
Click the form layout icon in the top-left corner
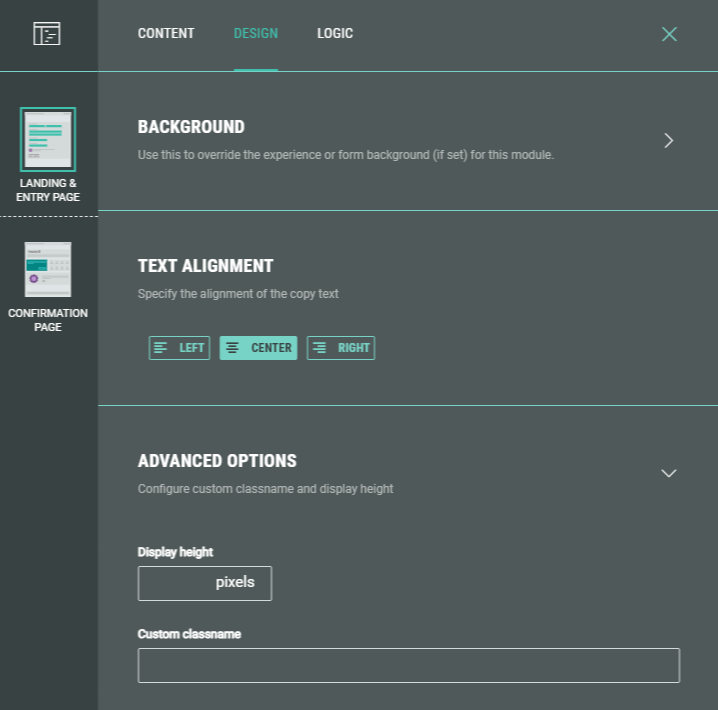[x=47, y=34]
